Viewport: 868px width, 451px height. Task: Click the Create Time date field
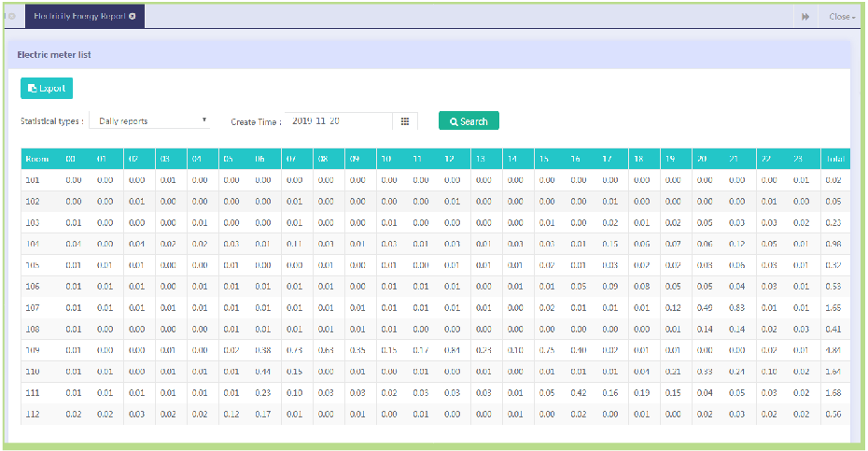(x=338, y=120)
